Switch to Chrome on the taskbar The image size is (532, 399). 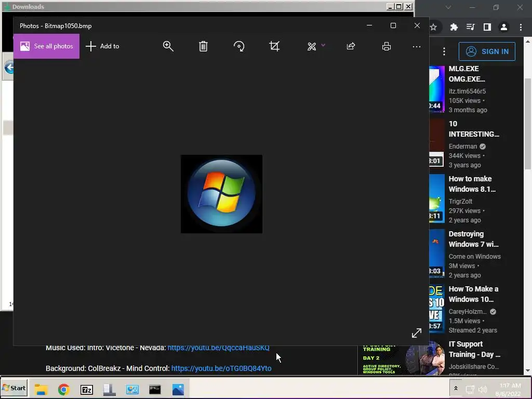pos(63,389)
